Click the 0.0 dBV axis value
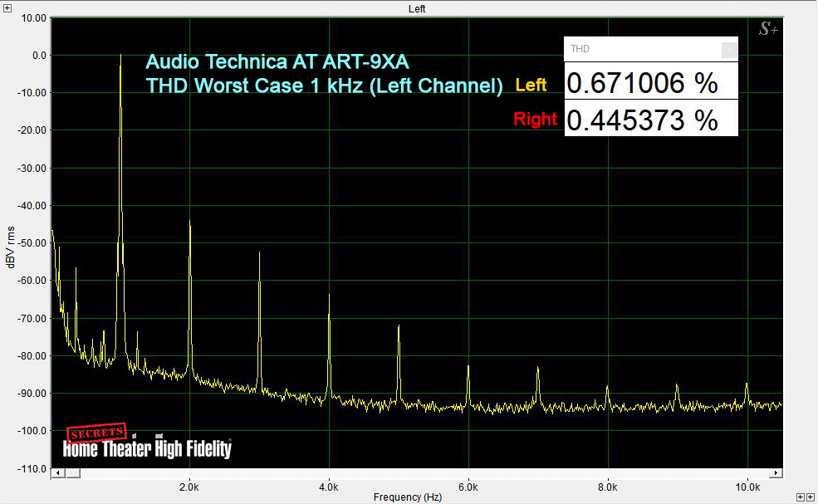 tap(39, 56)
